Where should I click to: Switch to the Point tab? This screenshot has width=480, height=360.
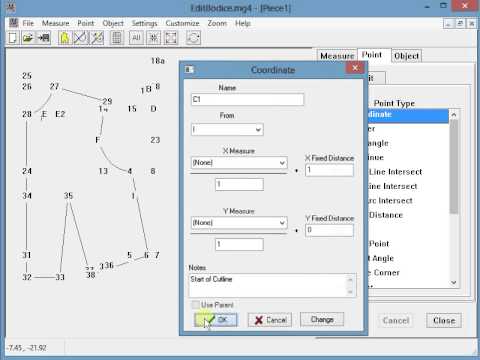tap(372, 55)
